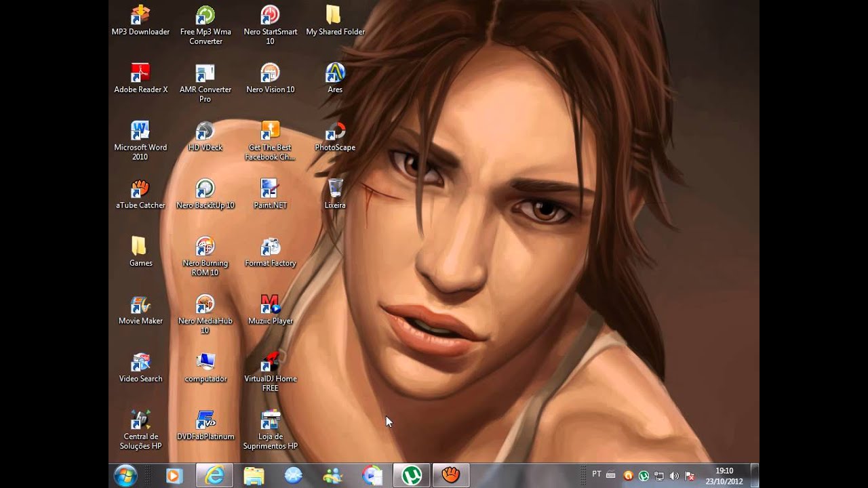Launch Paint.NET desktop shortcut

pyautogui.click(x=270, y=194)
